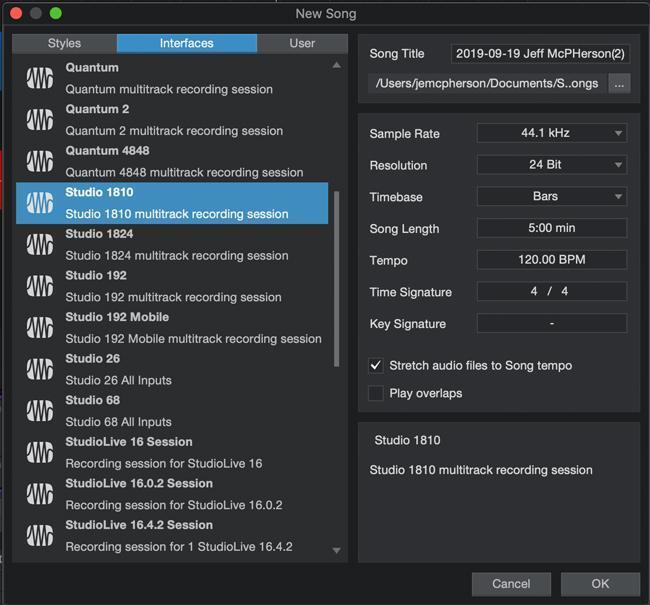Select 'Studio 192 multitrack recording session' text
Screen dimensions: 650x605
click(173, 297)
